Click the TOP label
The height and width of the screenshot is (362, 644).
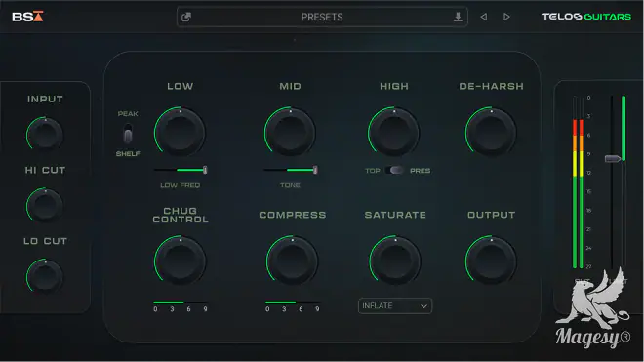click(x=373, y=171)
